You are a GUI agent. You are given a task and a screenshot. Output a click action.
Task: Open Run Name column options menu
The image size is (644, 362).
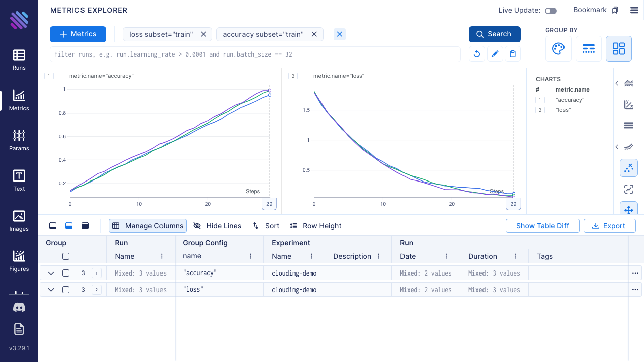(x=162, y=256)
